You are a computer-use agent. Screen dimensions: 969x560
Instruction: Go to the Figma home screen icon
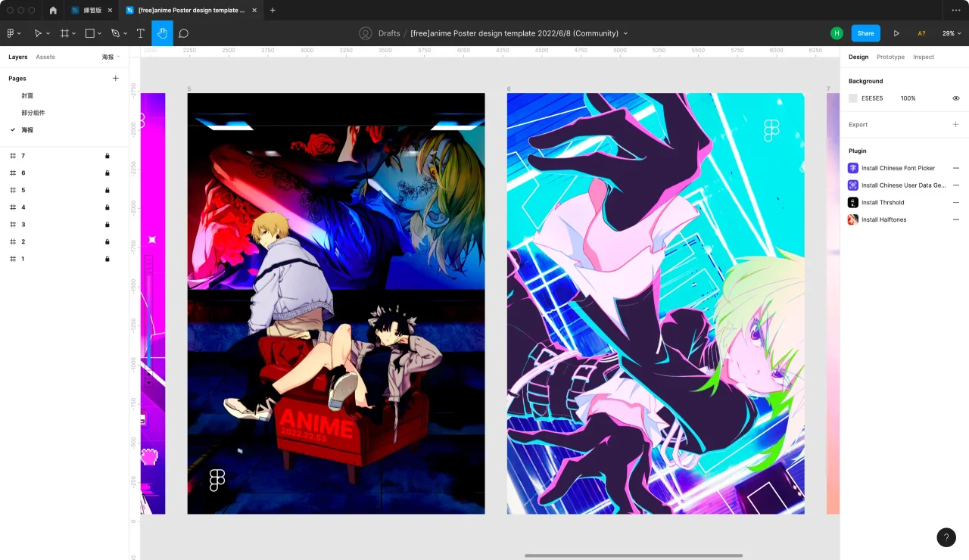point(53,11)
